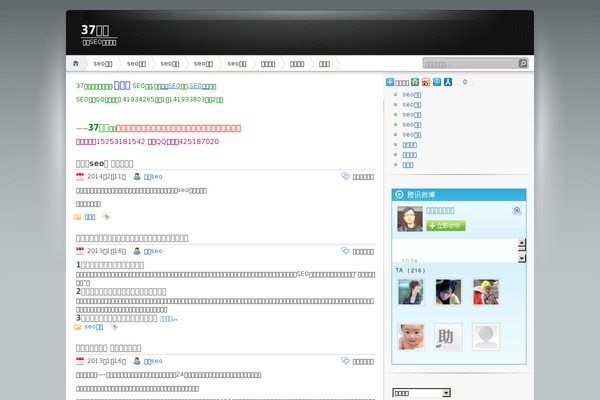Open the dropdown select at sidebar bottom
The width and height of the screenshot is (600, 400).
point(421,393)
